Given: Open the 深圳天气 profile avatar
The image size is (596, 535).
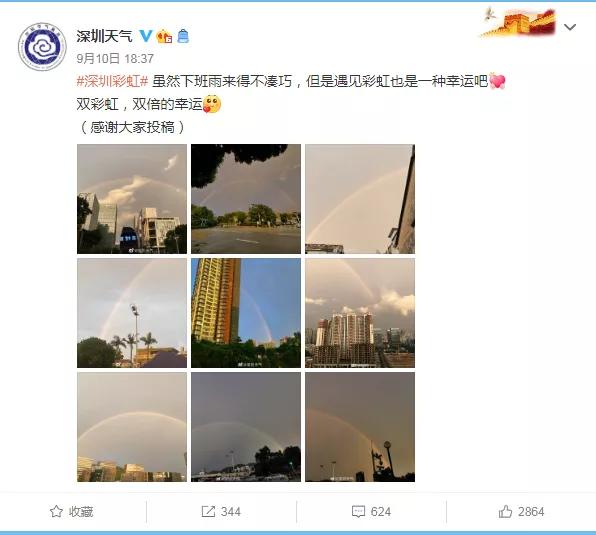Looking at the screenshot, I should pos(42,47).
